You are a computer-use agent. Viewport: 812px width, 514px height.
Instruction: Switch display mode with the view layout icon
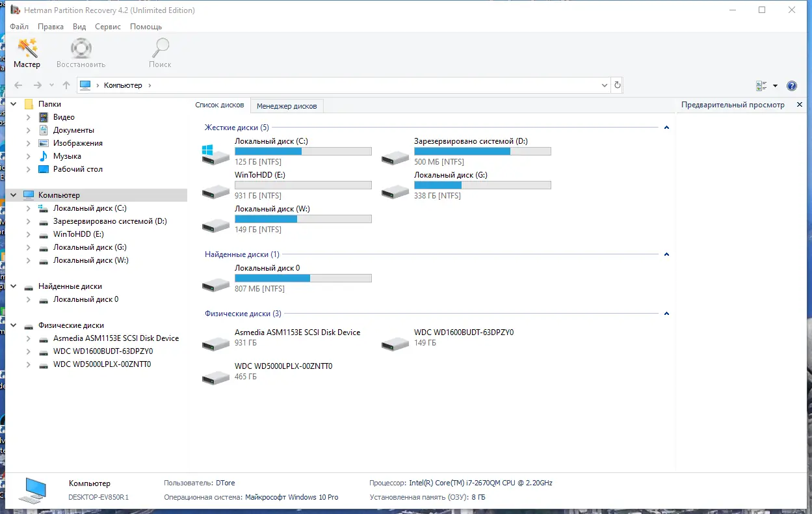761,85
